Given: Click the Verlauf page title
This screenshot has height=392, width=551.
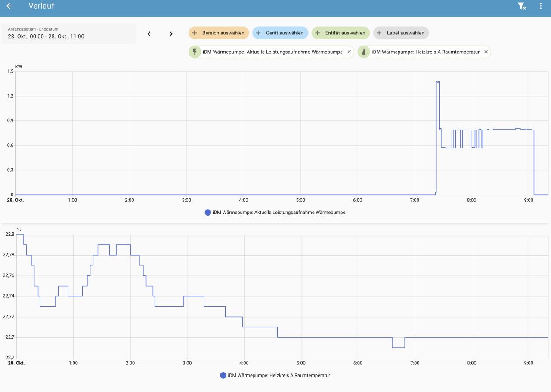Looking at the screenshot, I should (x=41, y=6).
